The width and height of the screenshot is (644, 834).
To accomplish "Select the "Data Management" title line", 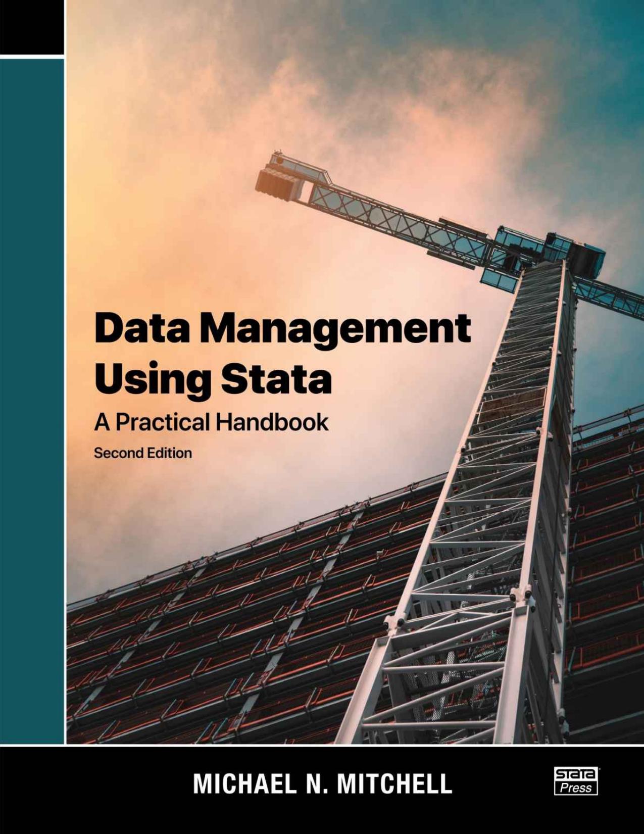I will pos(282,328).
